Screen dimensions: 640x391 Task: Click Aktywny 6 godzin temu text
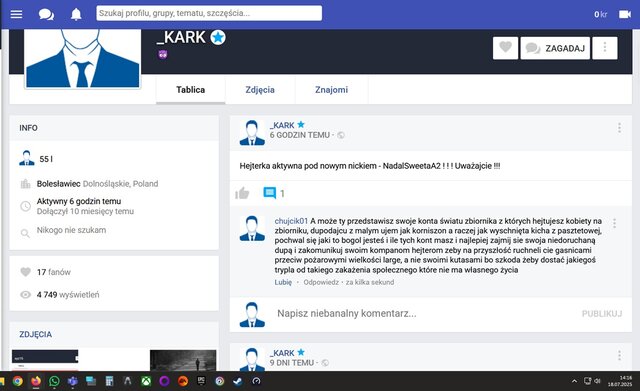click(79, 201)
